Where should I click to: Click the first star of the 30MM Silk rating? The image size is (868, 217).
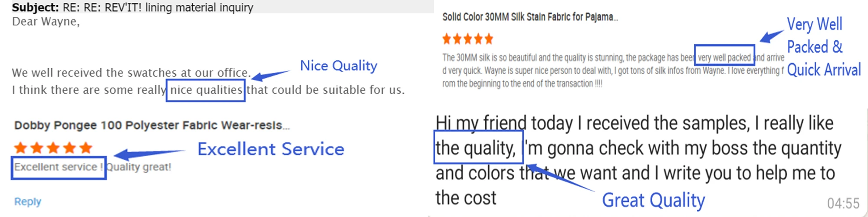[447, 39]
